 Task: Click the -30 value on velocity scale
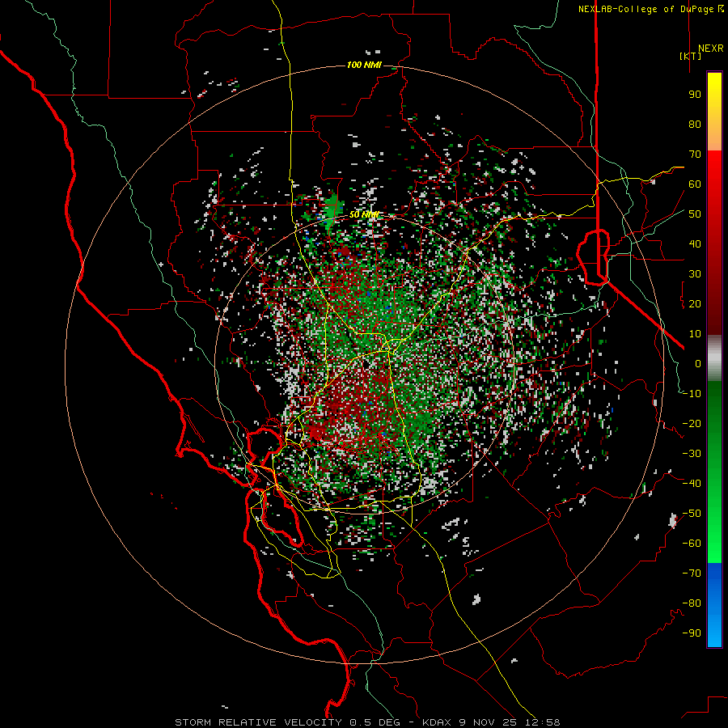point(692,454)
